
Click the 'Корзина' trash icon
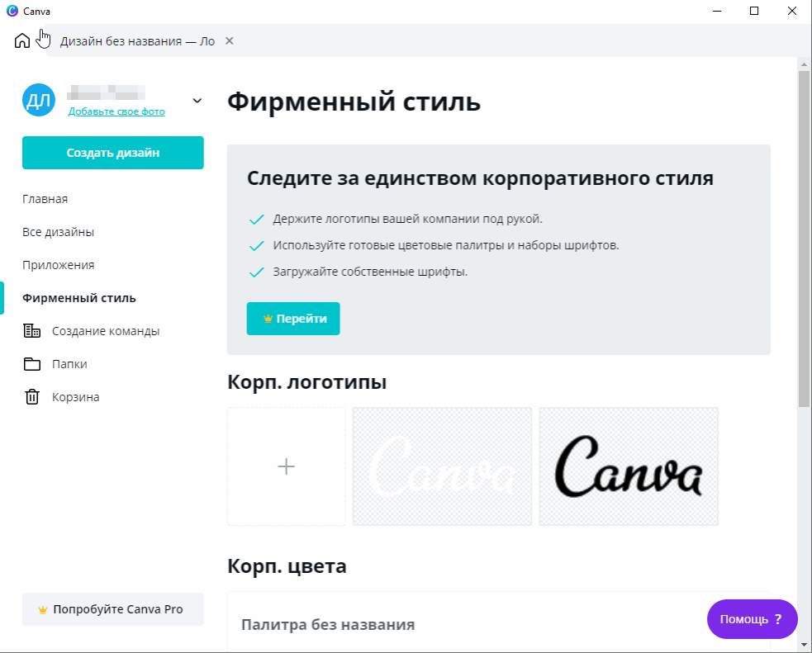pos(31,397)
